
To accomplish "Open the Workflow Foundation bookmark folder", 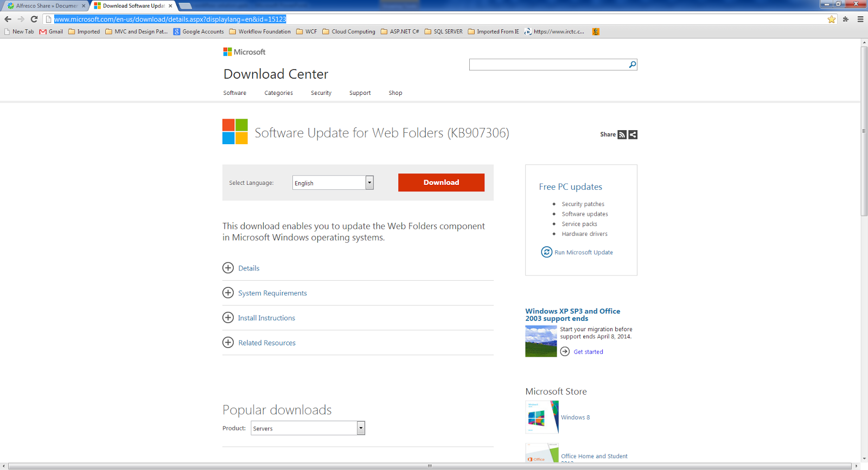I will [260, 31].
